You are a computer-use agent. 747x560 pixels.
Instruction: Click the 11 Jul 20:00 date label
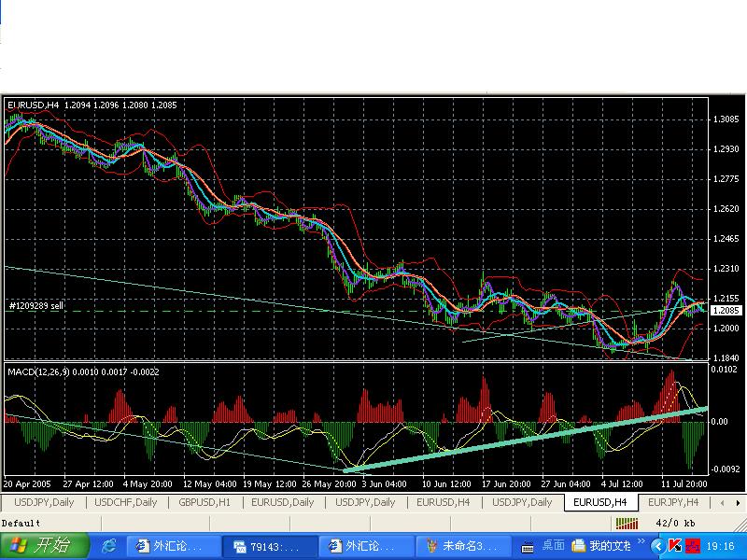coord(684,483)
